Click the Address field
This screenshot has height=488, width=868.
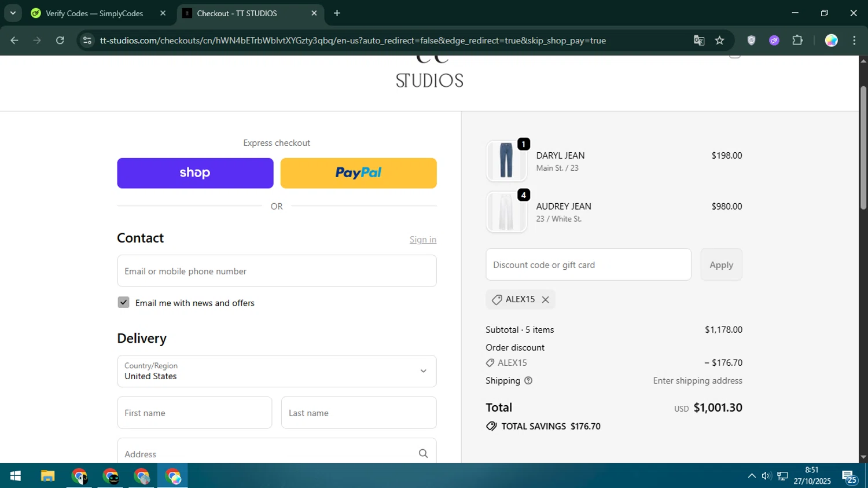(277, 452)
